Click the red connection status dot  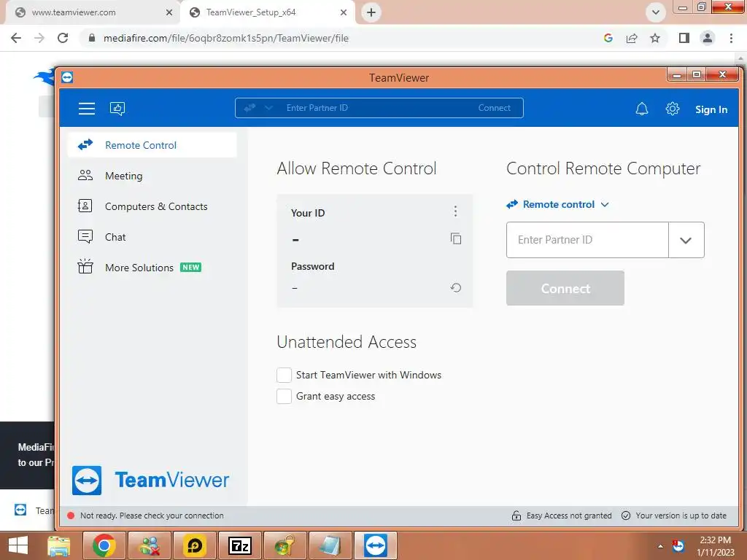coord(71,516)
